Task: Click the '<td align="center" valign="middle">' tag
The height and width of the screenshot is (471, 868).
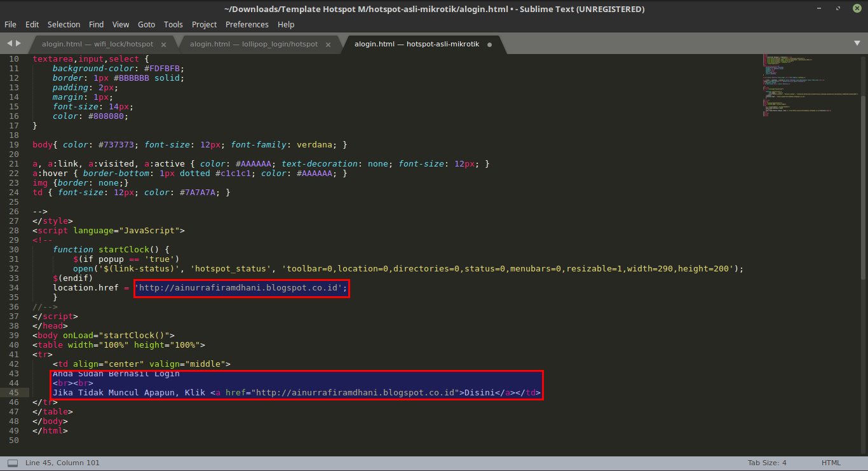Action: coord(142,364)
